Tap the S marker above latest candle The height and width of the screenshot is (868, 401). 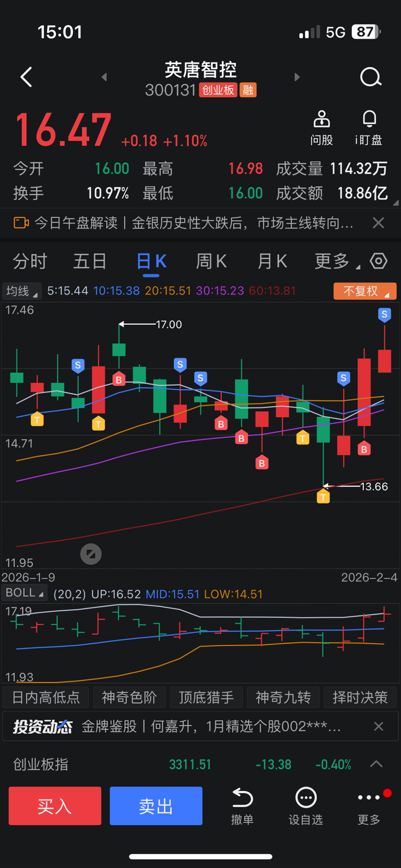(x=384, y=315)
